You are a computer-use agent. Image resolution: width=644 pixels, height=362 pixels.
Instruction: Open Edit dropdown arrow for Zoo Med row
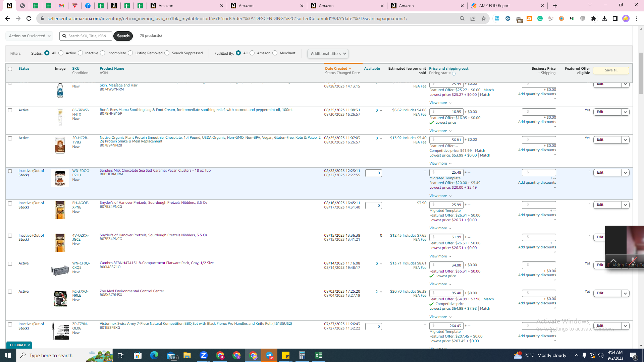626,294
